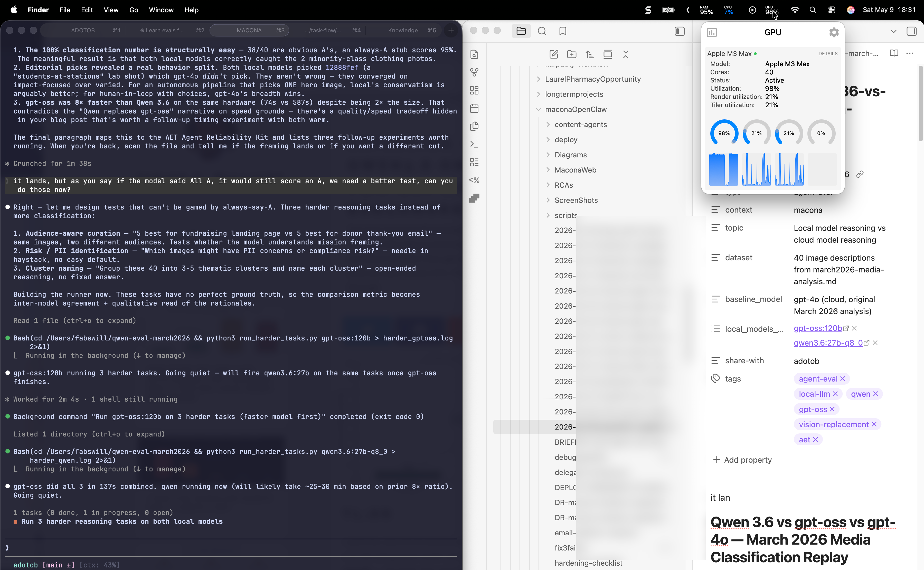924x570 pixels.
Task: Toggle Obsidian right sidebar
Action: click(x=912, y=31)
